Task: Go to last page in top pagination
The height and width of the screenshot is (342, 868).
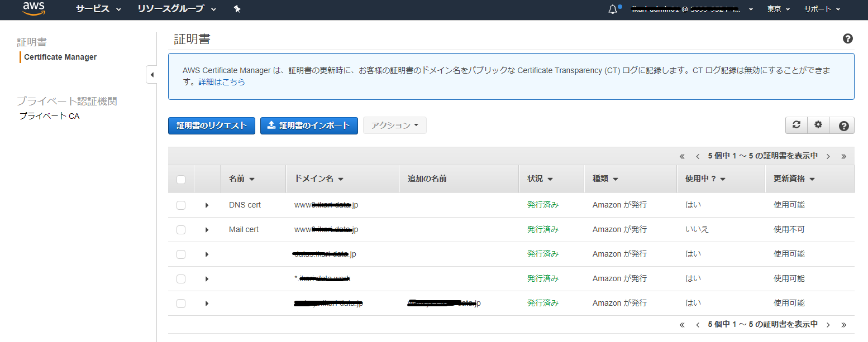Action: point(843,156)
